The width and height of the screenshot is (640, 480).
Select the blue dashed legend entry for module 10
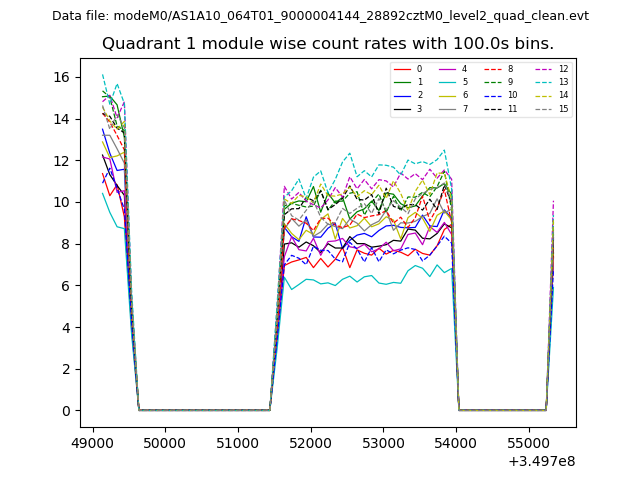(x=493, y=95)
